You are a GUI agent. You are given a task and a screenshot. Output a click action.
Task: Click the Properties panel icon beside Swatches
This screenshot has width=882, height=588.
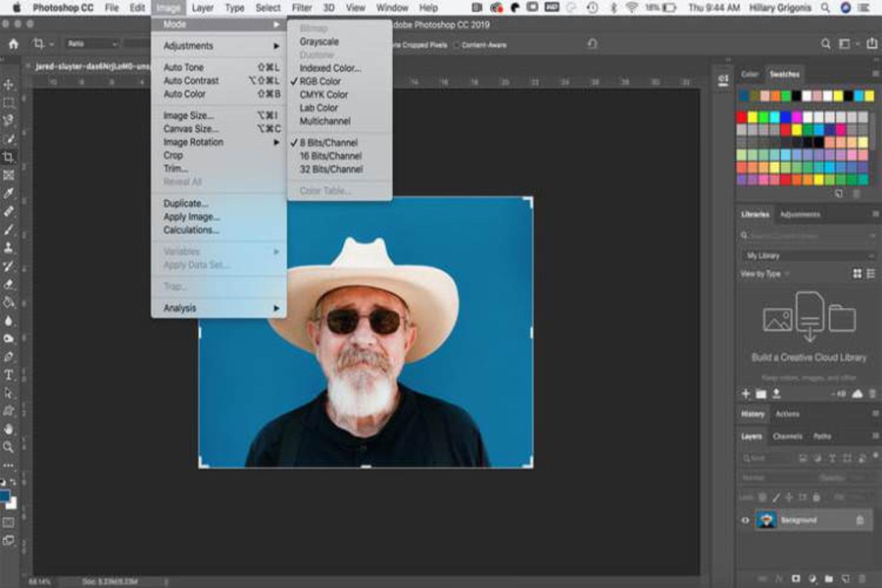[723, 80]
